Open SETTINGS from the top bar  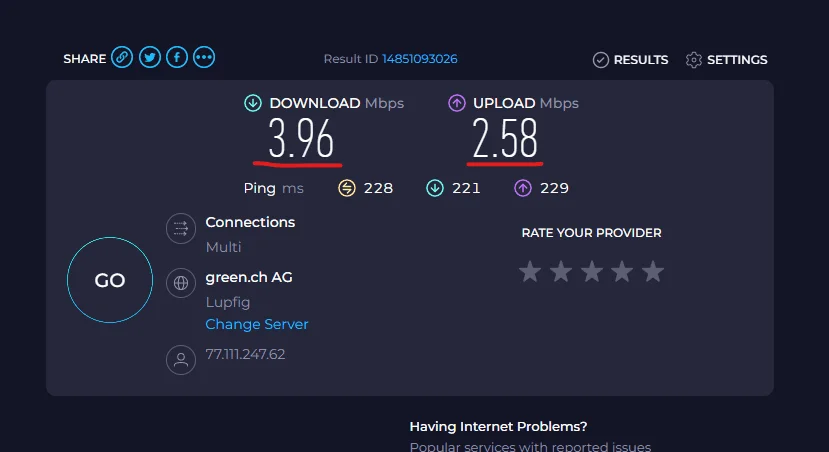[726, 60]
